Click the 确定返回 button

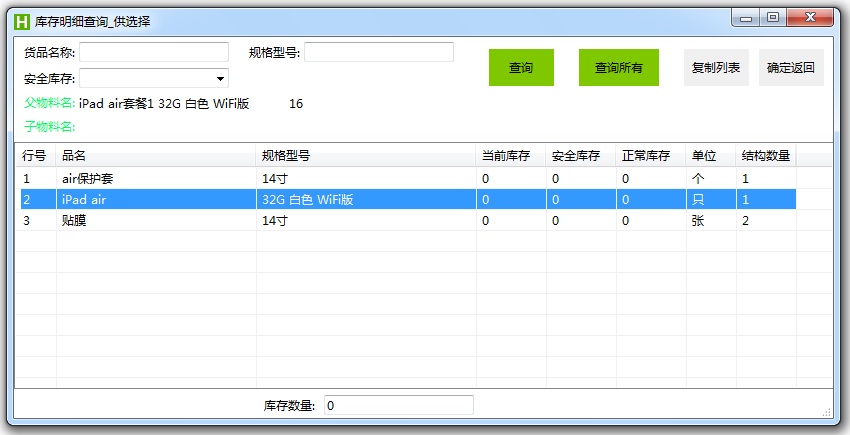tap(791, 68)
